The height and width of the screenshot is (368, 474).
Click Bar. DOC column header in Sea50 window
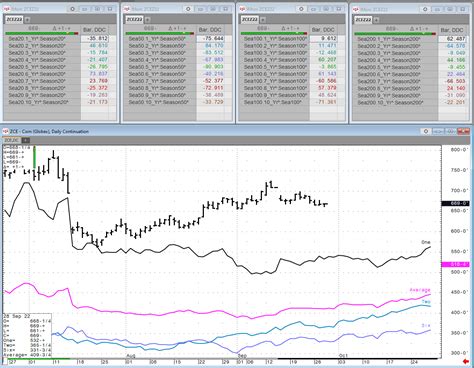click(x=210, y=30)
